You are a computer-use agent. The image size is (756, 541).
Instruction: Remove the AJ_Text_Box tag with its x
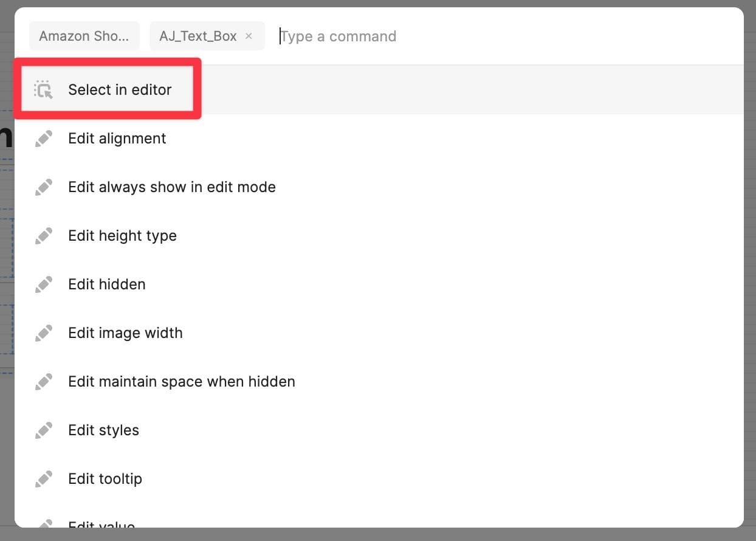tap(249, 36)
